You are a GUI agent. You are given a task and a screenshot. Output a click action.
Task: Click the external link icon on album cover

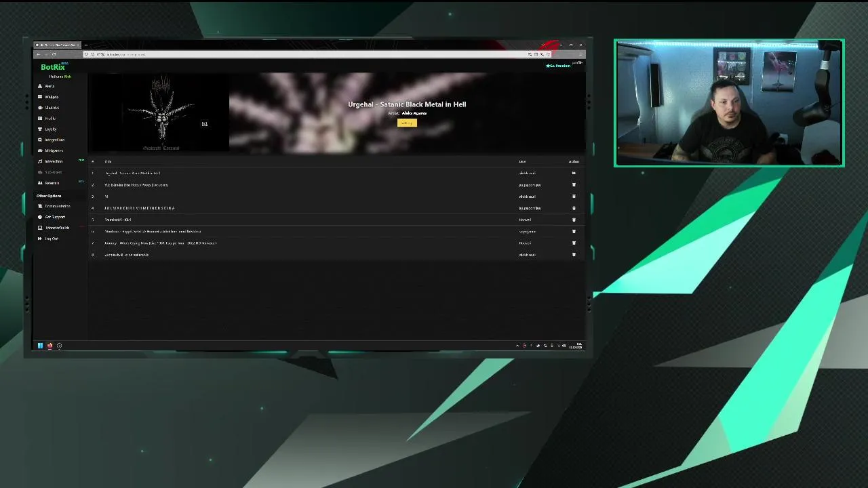[x=204, y=124]
